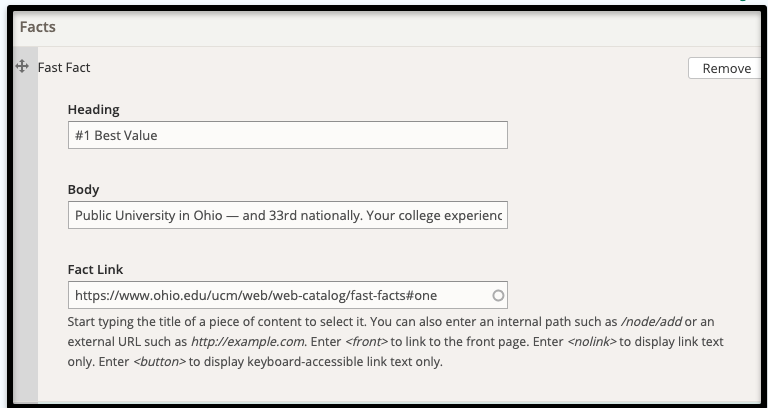Remove the Fast Fact item
Viewport: 768px width, 408px height.
coord(726,68)
